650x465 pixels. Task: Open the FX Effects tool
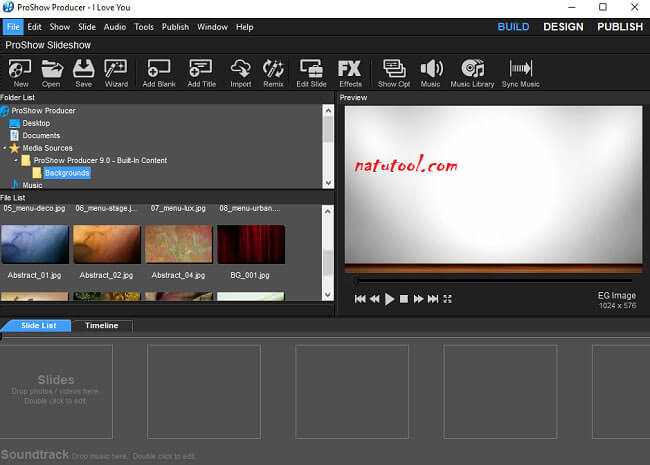(x=350, y=73)
